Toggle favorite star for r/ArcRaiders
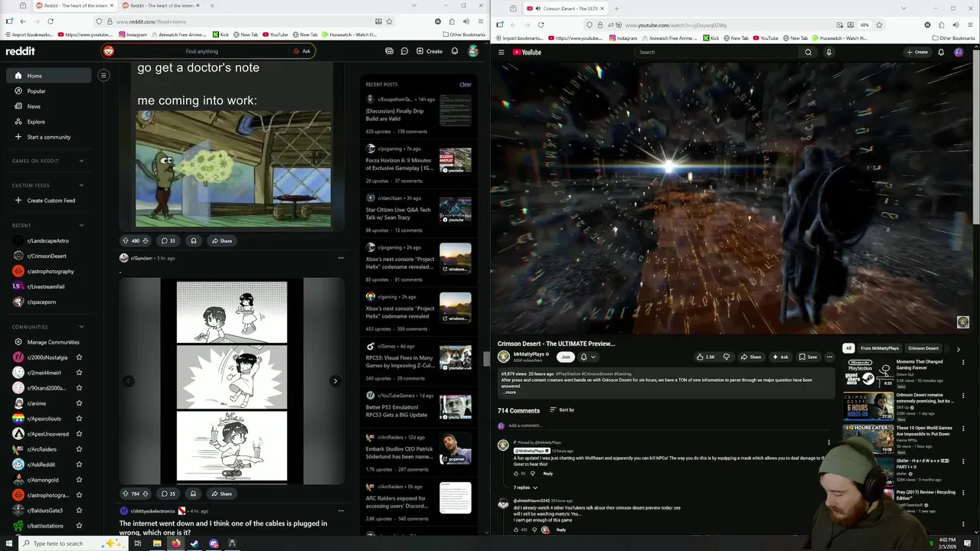Viewport: 980px width, 551px height. pos(79,449)
